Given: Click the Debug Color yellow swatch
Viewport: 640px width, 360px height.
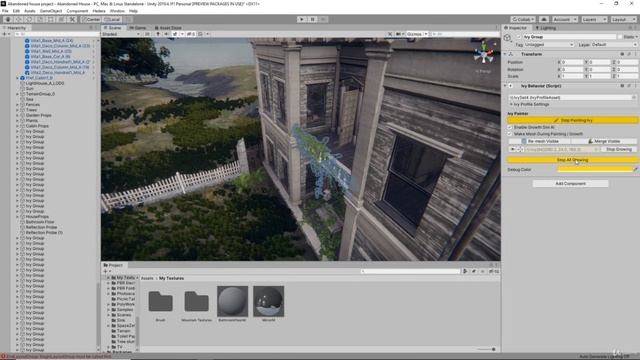Looking at the screenshot, I should point(594,169).
